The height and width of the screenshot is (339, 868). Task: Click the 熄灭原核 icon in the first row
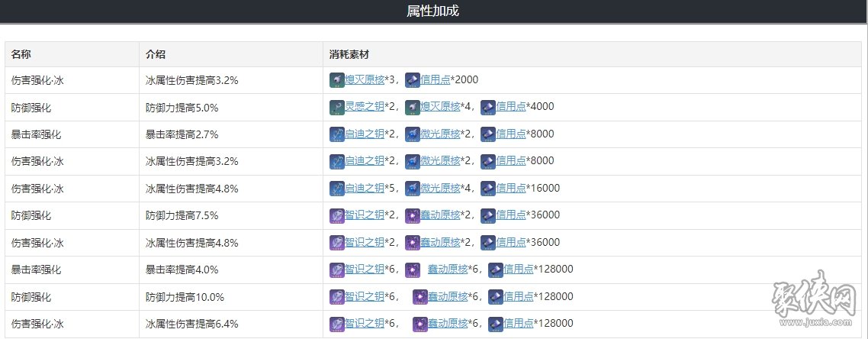(337, 79)
